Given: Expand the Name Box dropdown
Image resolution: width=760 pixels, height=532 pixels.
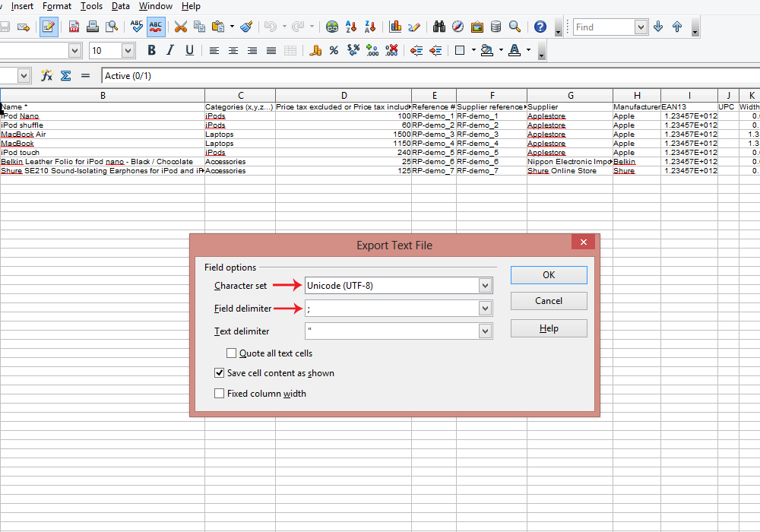Looking at the screenshot, I should coord(24,75).
